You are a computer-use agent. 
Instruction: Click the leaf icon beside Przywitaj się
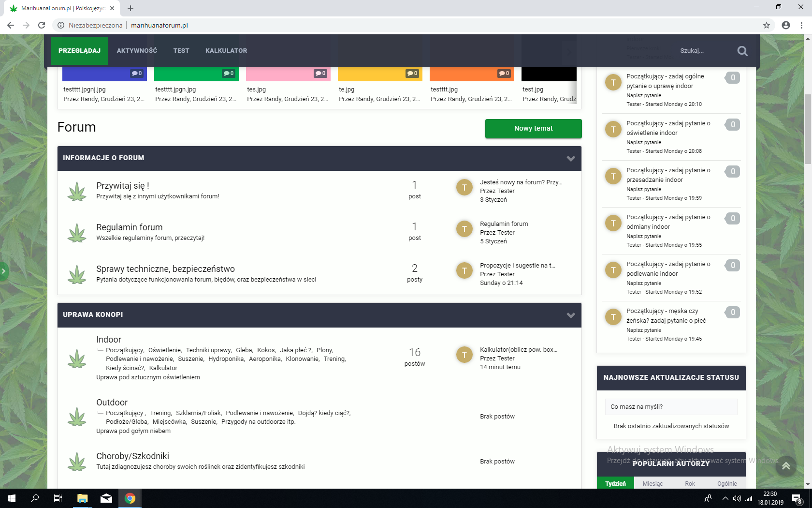[77, 192]
